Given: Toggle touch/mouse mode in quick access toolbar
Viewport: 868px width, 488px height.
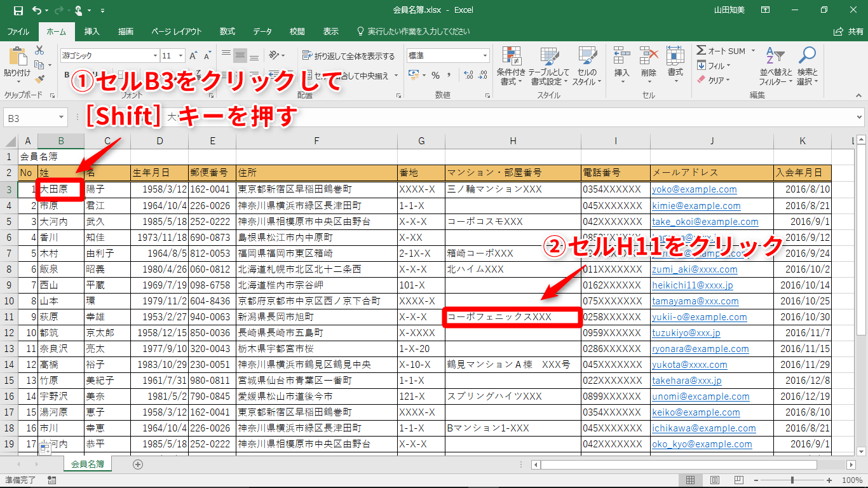Looking at the screenshot, I should (x=79, y=10).
